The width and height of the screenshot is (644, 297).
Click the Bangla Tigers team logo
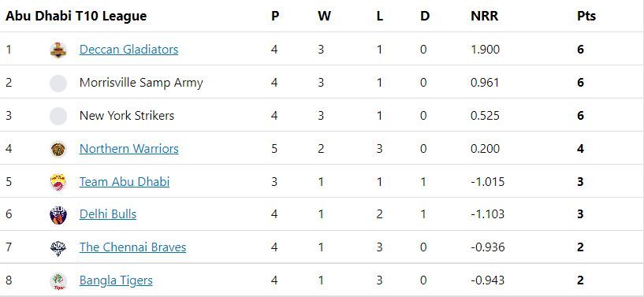pos(58,281)
